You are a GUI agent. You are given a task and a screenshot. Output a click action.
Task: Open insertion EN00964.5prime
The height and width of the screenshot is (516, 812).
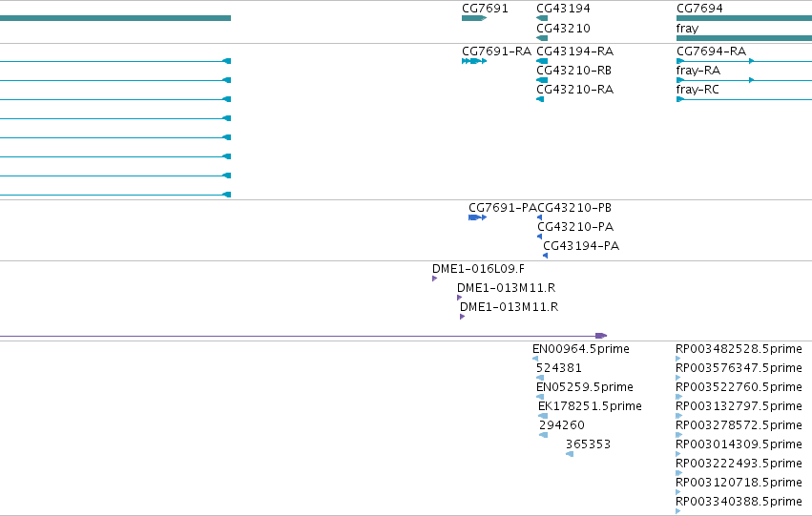[580, 349]
